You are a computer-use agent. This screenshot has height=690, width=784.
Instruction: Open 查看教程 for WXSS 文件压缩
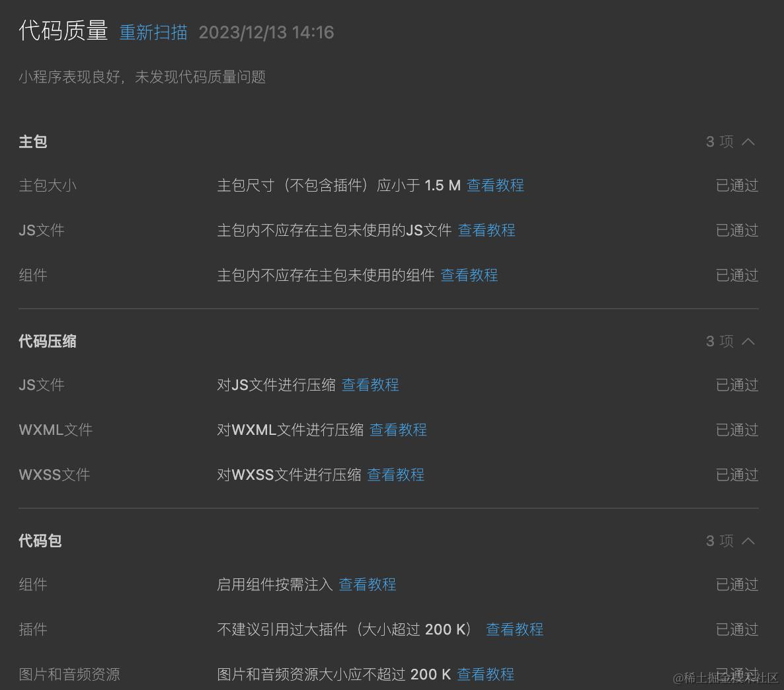click(395, 475)
